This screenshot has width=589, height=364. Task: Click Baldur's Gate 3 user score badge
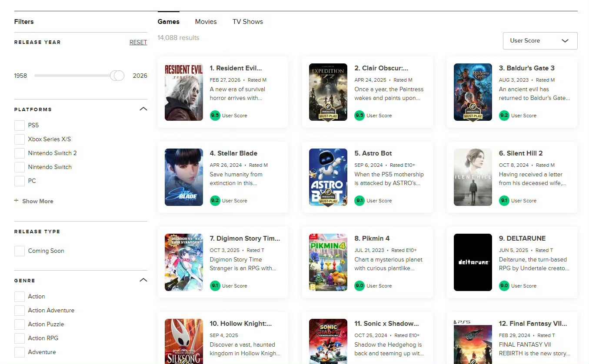504,116
